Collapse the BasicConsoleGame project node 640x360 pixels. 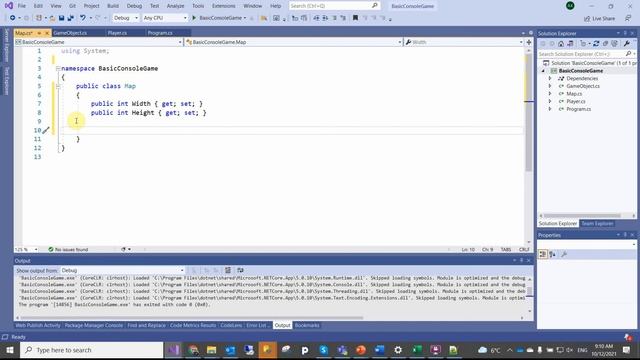pos(543,71)
